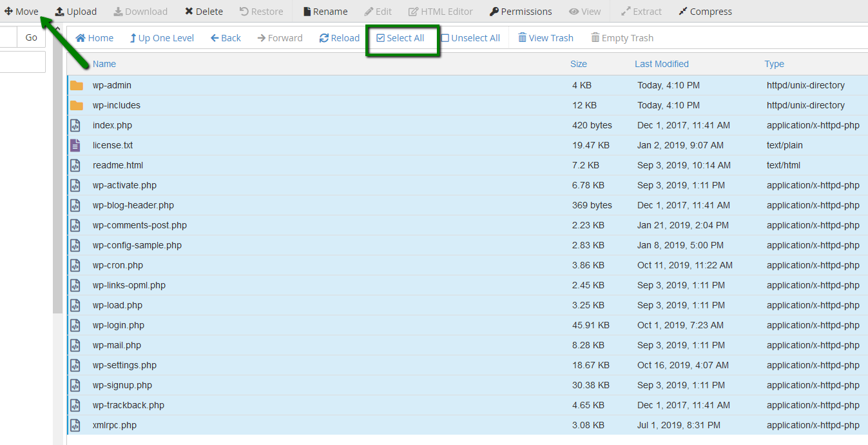Click the Restore toolbar button

point(261,12)
